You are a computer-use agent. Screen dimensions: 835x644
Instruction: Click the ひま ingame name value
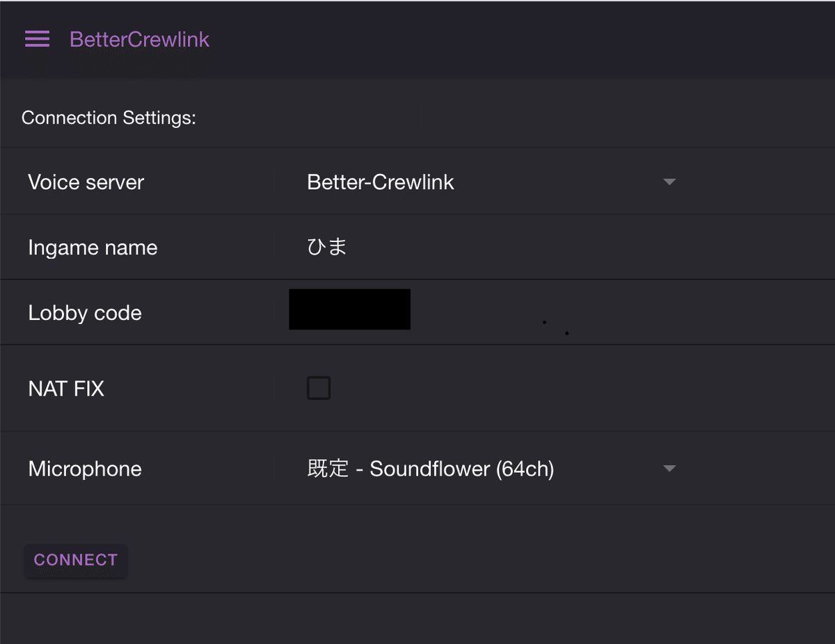pos(327,247)
